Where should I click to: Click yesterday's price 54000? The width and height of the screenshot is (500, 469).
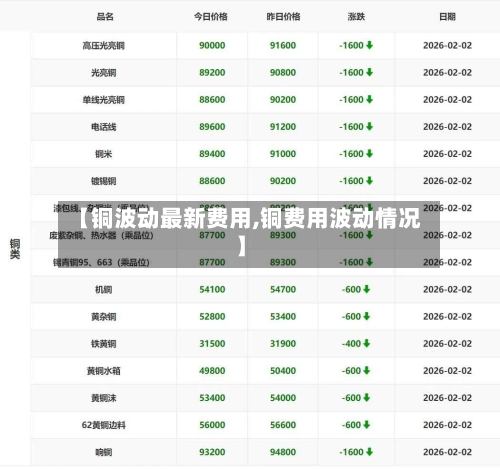283,398
